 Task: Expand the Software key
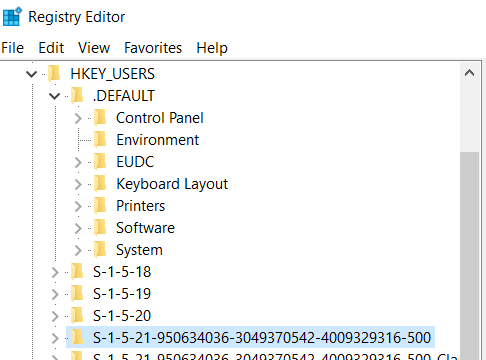[78, 228]
